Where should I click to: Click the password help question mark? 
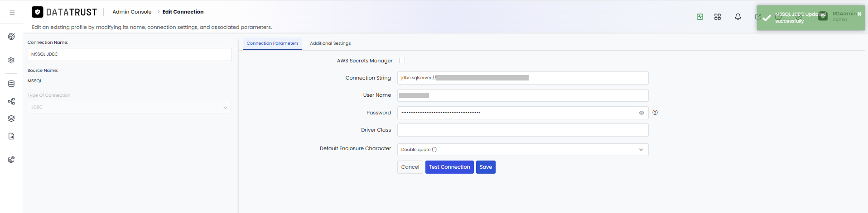[x=655, y=113]
